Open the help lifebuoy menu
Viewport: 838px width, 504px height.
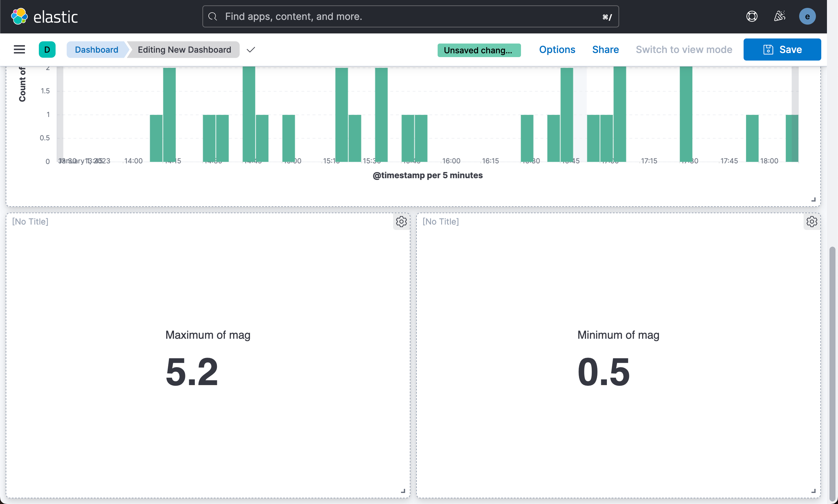click(x=752, y=16)
